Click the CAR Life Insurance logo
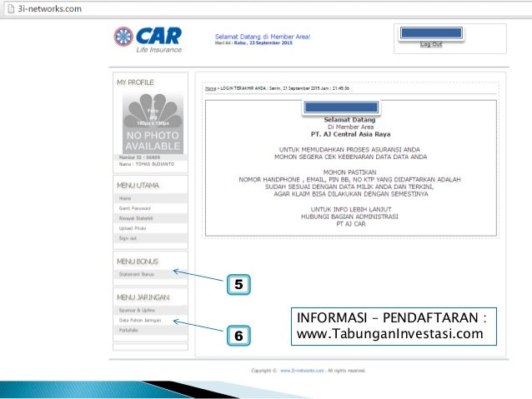The width and height of the screenshot is (532, 399). point(148,40)
